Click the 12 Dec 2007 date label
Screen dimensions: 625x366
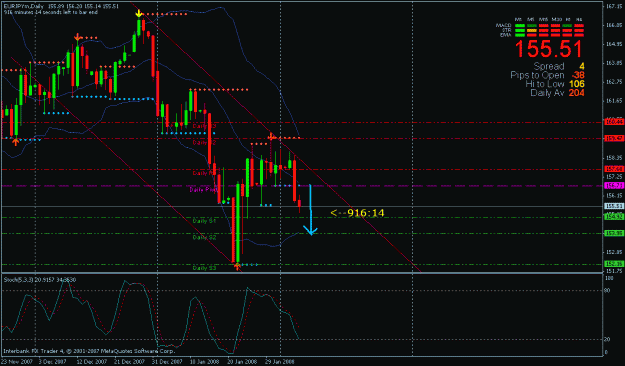pyautogui.click(x=92, y=362)
